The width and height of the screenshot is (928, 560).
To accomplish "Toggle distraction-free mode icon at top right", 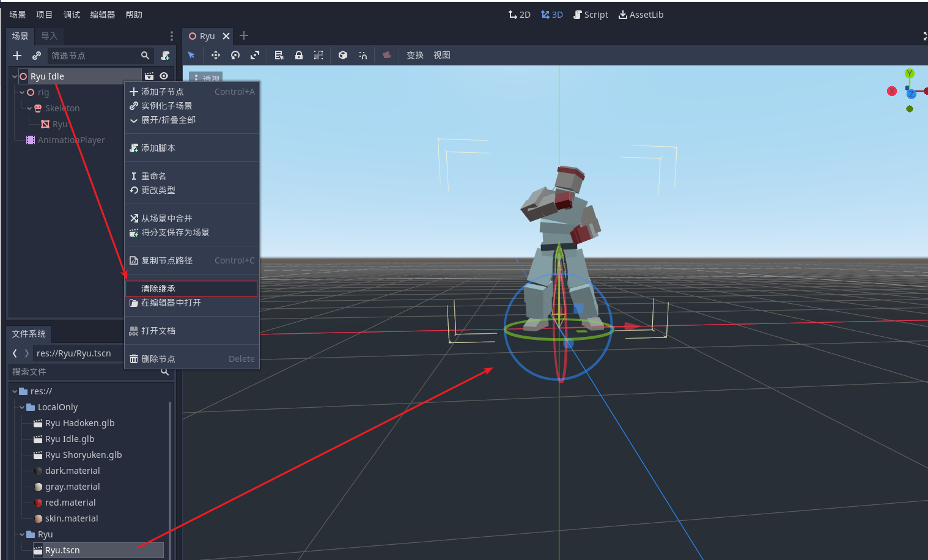I will click(x=924, y=36).
